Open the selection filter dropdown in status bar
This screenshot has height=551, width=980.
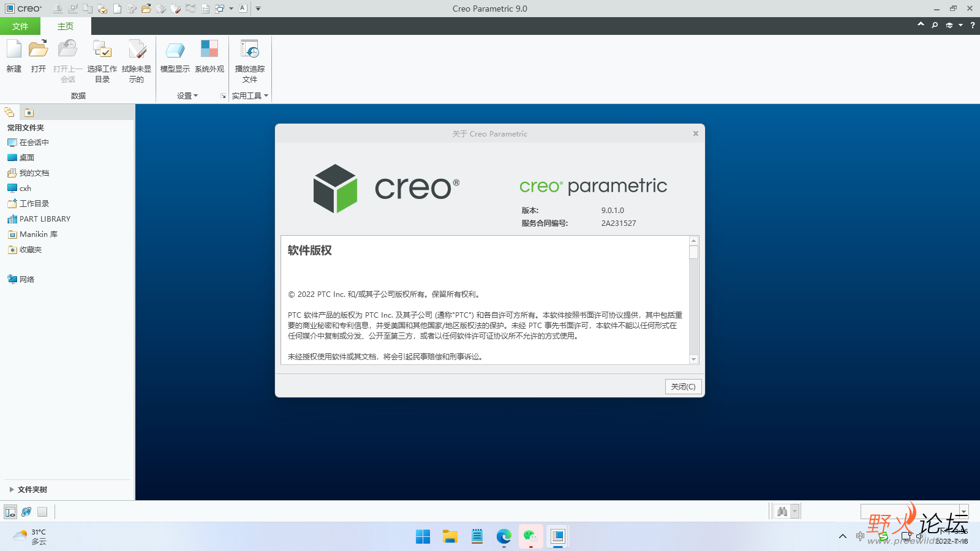(x=964, y=511)
